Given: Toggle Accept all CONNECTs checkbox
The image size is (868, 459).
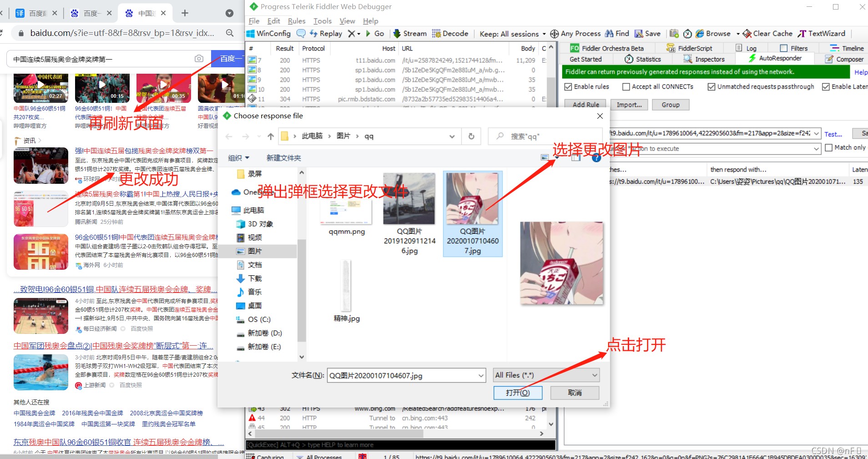Looking at the screenshot, I should pyautogui.click(x=626, y=87).
